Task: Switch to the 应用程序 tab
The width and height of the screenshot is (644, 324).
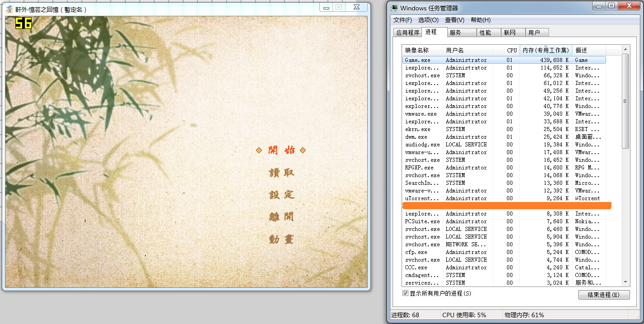Action: pos(407,33)
